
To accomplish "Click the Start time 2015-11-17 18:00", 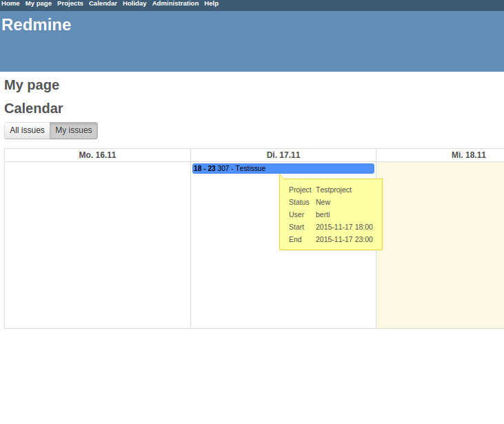I will [x=344, y=227].
